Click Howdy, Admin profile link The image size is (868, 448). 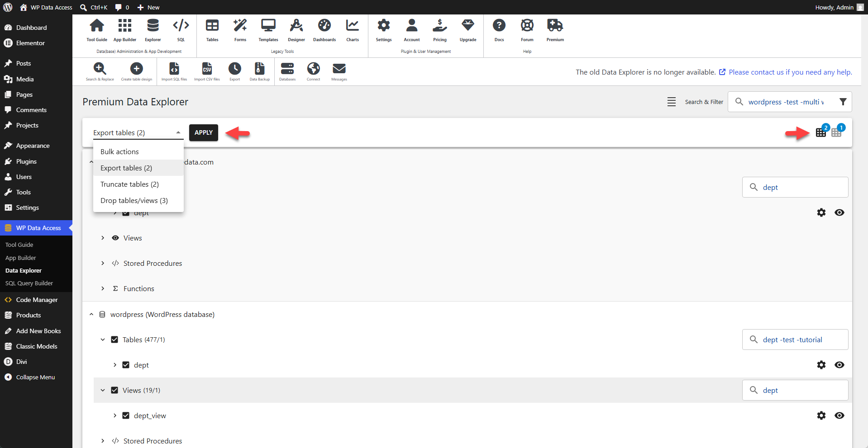(x=839, y=7)
